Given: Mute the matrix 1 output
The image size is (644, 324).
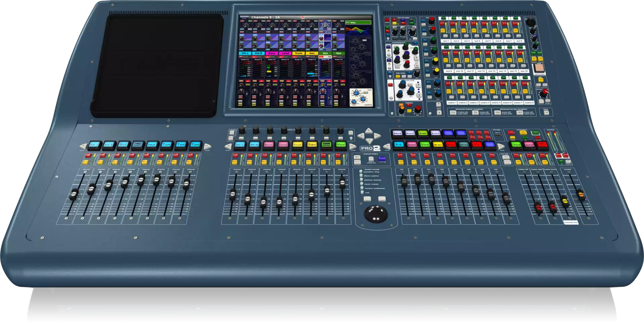Looking at the screenshot, I should [x=449, y=83].
